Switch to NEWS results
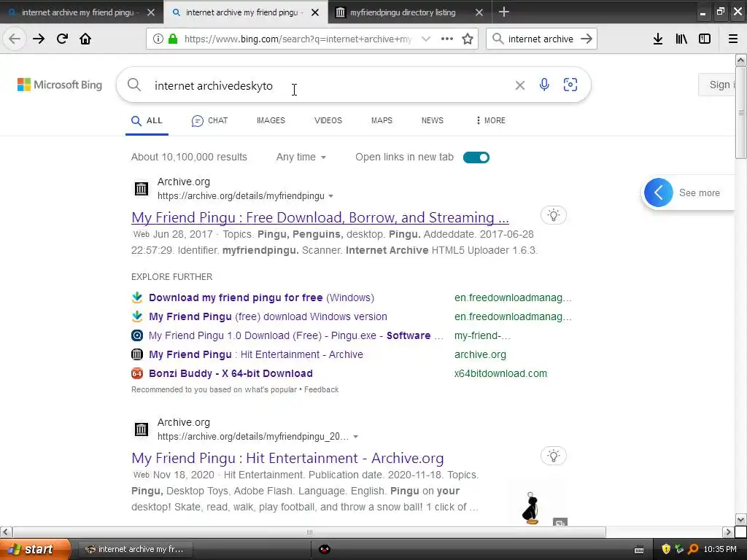The width and height of the screenshot is (747, 560). (432, 120)
